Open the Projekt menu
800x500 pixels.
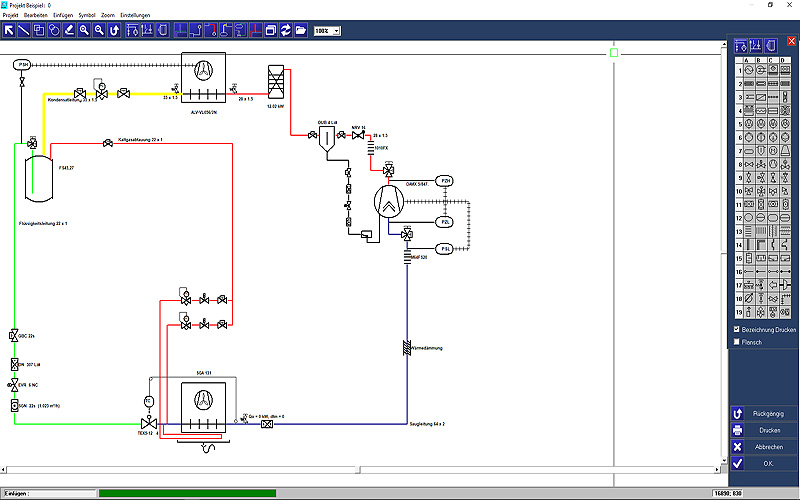coord(11,16)
